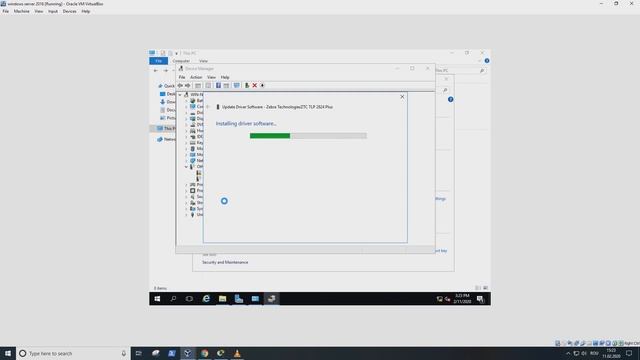Image resolution: width=640 pixels, height=360 pixels.
Task: Expand the DVD drives node
Action: coord(186,124)
